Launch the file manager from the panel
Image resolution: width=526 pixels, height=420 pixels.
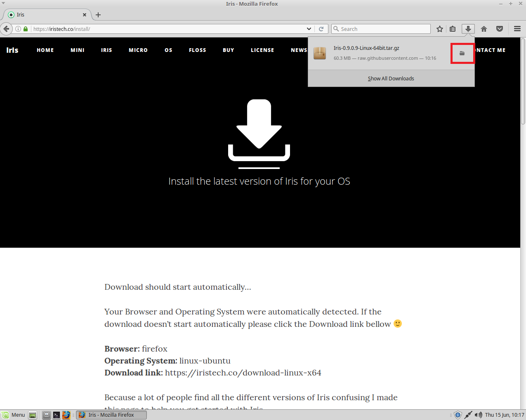[47, 415]
